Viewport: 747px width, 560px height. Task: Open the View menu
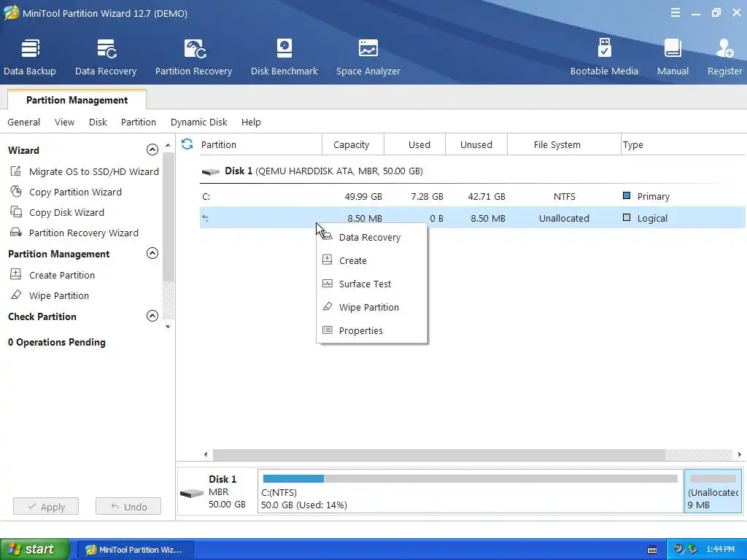(x=64, y=122)
